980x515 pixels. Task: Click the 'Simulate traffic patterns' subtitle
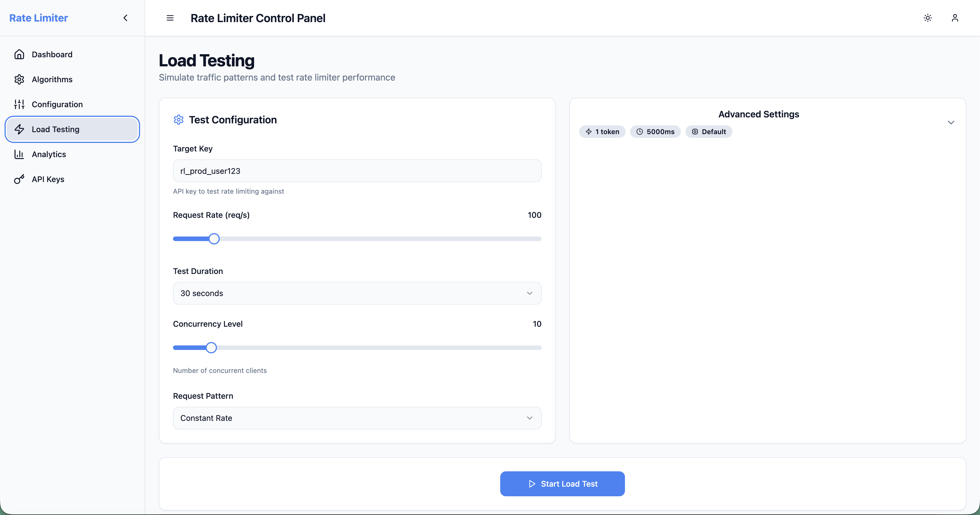point(276,78)
